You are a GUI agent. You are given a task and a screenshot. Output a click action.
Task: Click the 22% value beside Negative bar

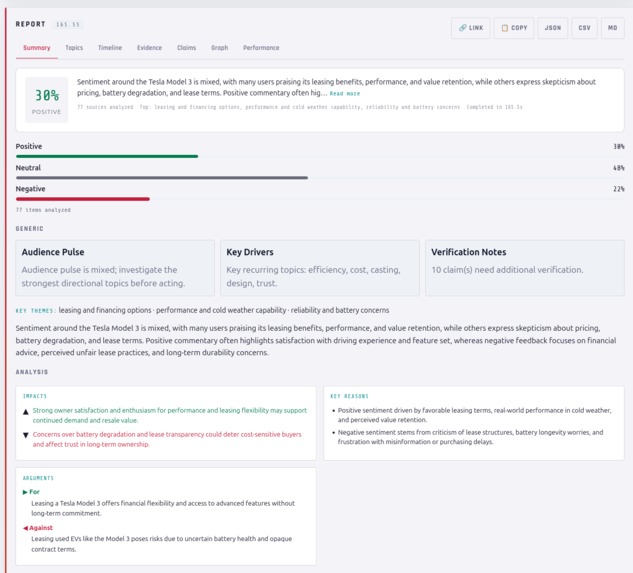619,189
